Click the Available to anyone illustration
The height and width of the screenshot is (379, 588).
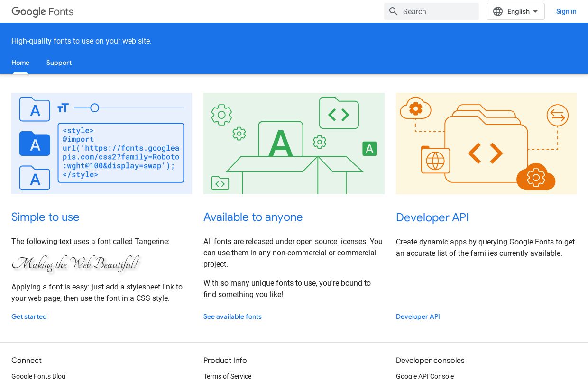(294, 144)
